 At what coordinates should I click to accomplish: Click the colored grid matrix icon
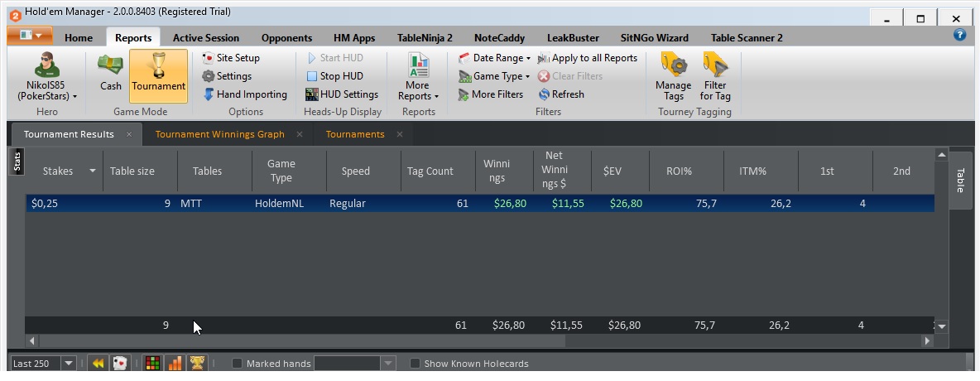[152, 364]
